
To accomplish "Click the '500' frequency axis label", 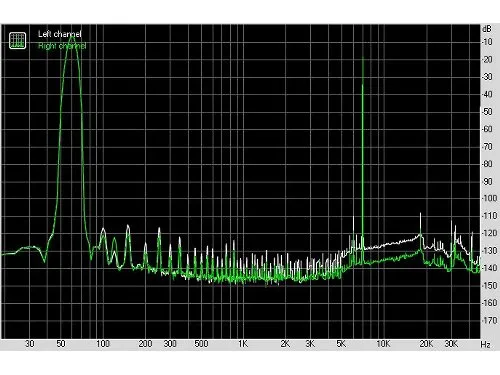I will 201,344.
